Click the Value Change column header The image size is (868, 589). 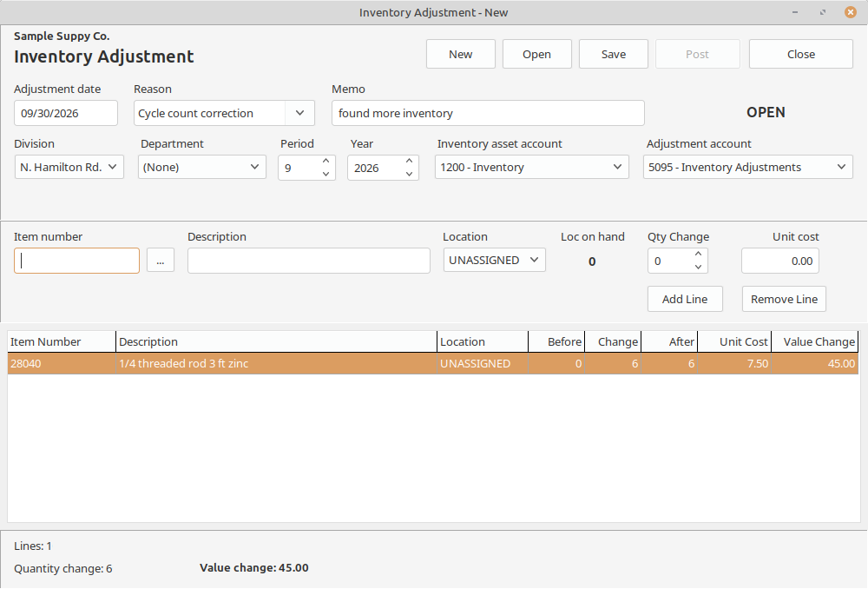(x=815, y=342)
